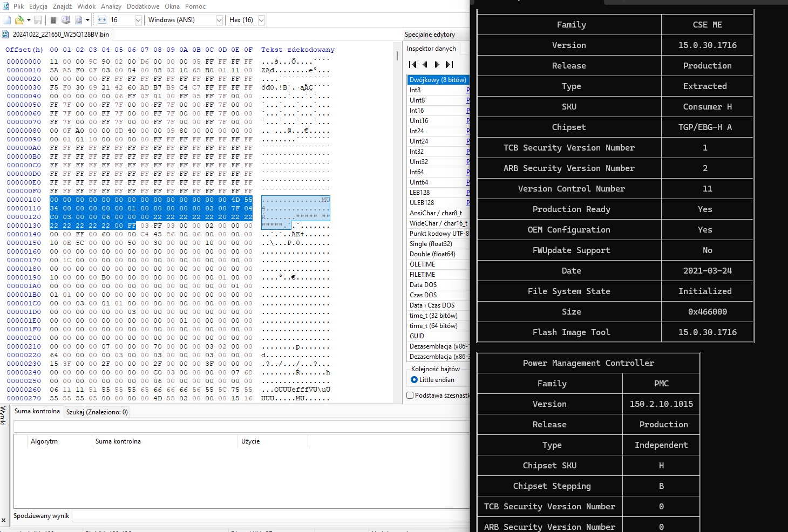Click the New file icon in toolbar
The image size is (788, 532).
coord(7,20)
